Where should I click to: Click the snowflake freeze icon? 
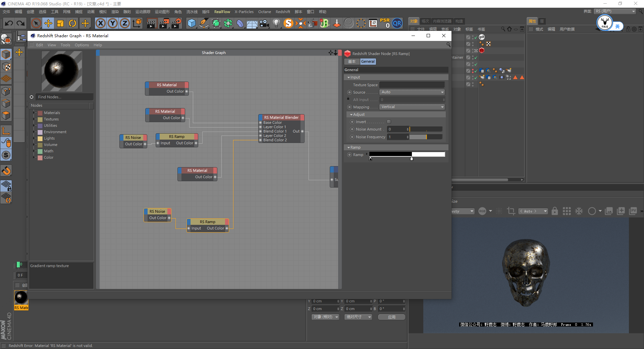(579, 211)
